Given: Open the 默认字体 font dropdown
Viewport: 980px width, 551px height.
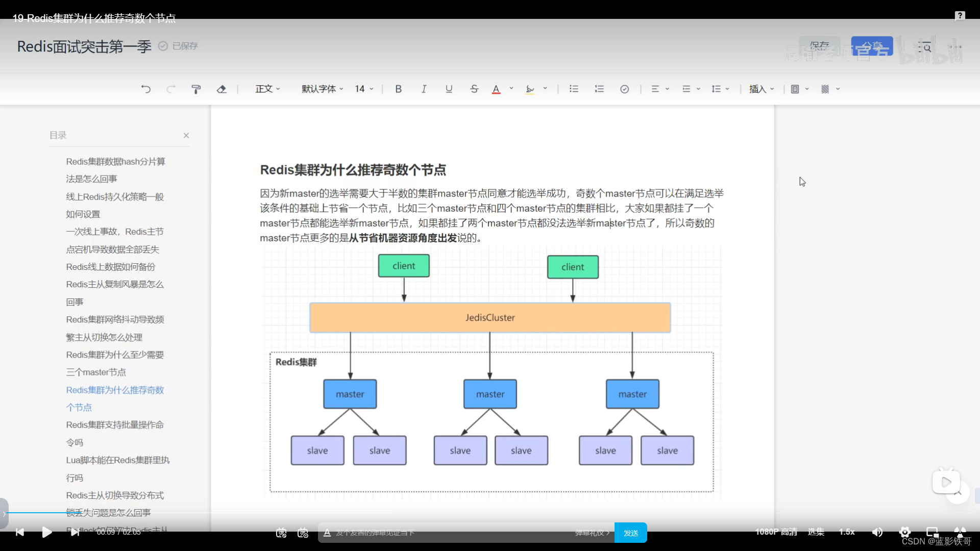Looking at the screenshot, I should pyautogui.click(x=323, y=89).
